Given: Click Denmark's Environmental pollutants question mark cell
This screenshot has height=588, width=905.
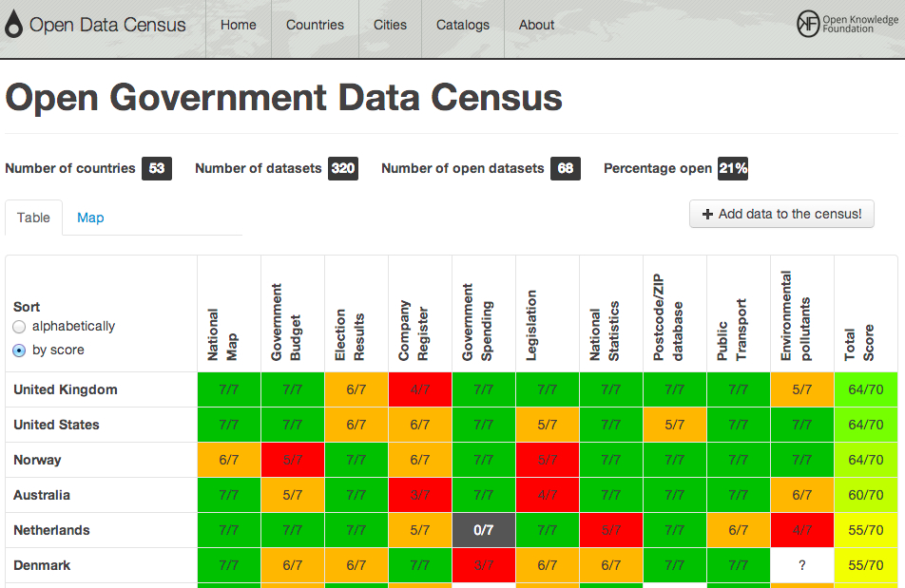Looking at the screenshot, I should pyautogui.click(x=802, y=565).
